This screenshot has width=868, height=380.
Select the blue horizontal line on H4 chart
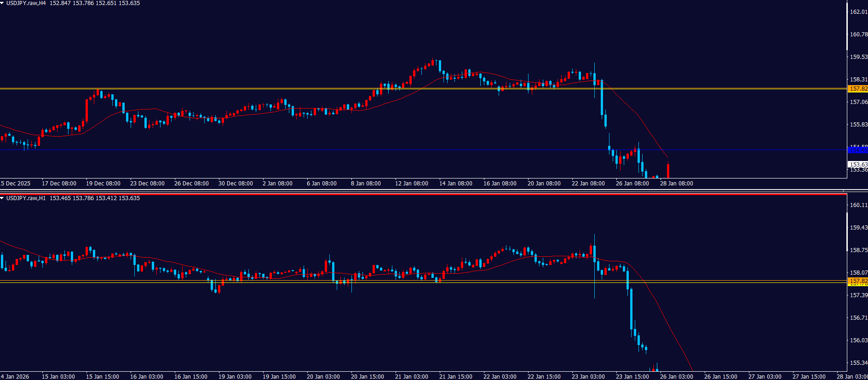(x=414, y=150)
